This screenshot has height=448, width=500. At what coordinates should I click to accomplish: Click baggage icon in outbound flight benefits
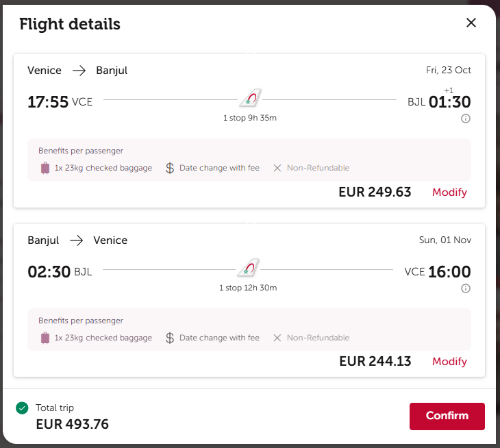click(x=45, y=168)
